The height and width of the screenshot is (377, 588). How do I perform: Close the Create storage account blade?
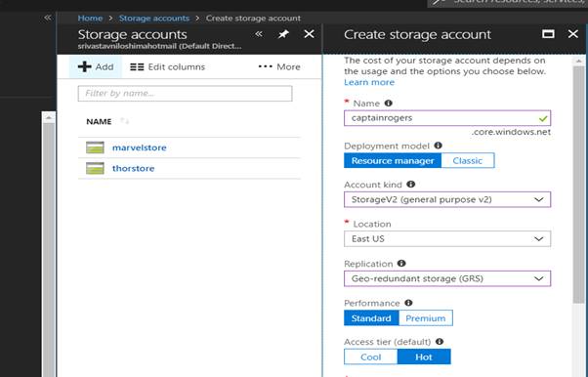573,34
